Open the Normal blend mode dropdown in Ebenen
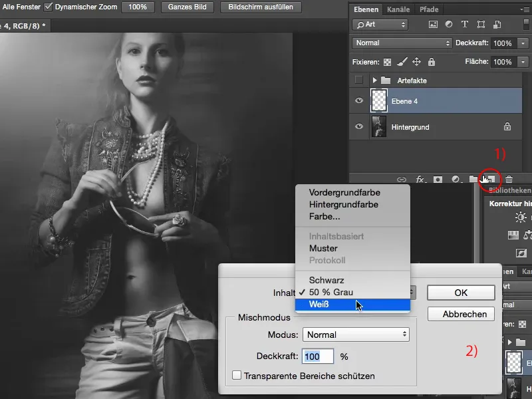This screenshot has height=399, width=532. click(x=402, y=43)
